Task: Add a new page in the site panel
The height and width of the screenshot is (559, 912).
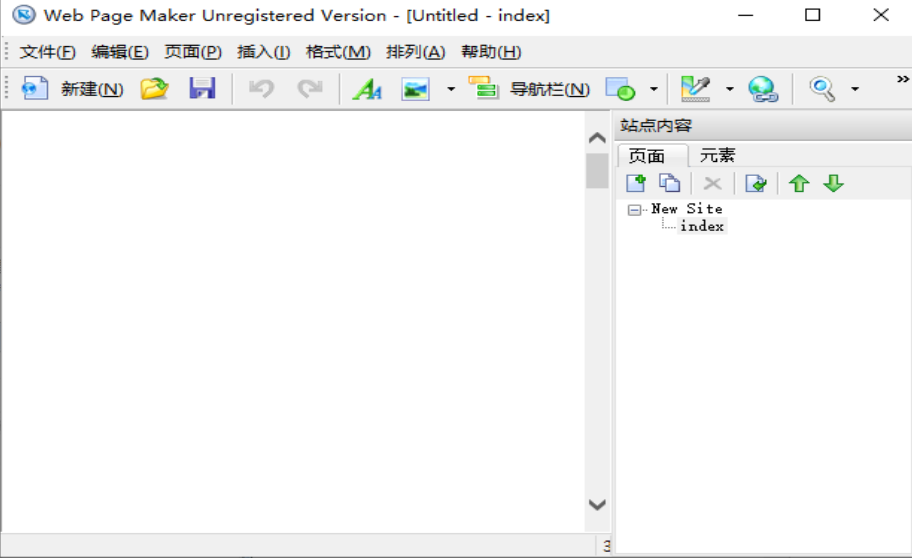Action: click(x=635, y=183)
